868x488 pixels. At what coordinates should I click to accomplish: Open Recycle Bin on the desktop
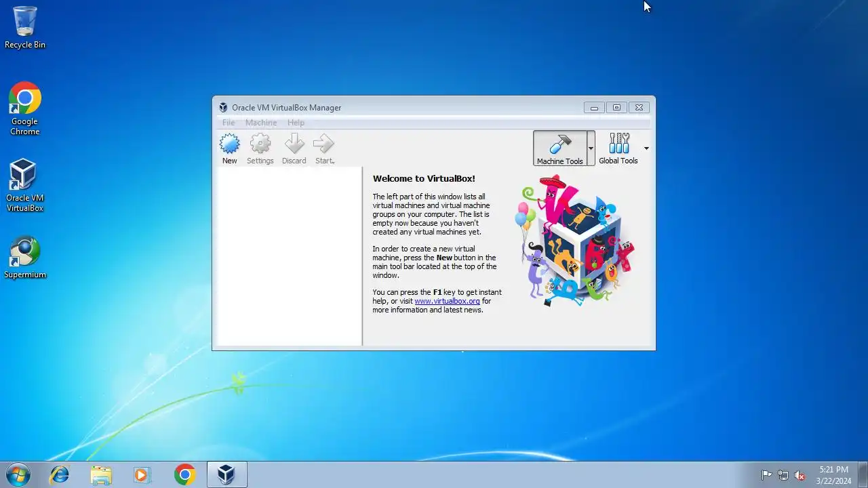25,28
